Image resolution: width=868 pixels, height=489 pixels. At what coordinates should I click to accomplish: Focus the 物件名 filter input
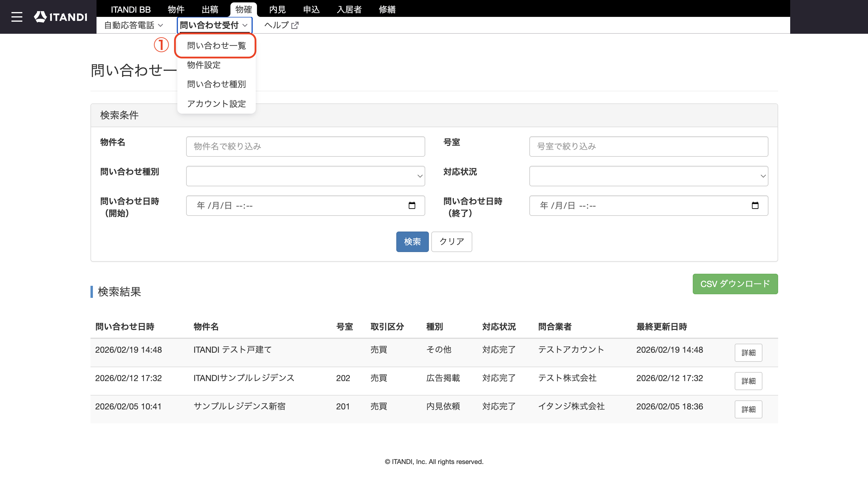tap(305, 147)
